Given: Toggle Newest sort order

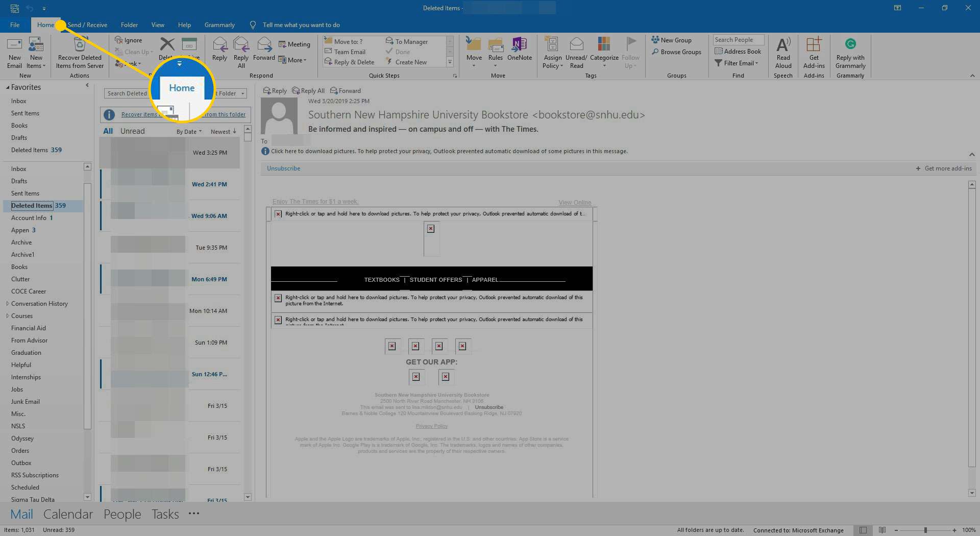Looking at the screenshot, I should [x=224, y=132].
